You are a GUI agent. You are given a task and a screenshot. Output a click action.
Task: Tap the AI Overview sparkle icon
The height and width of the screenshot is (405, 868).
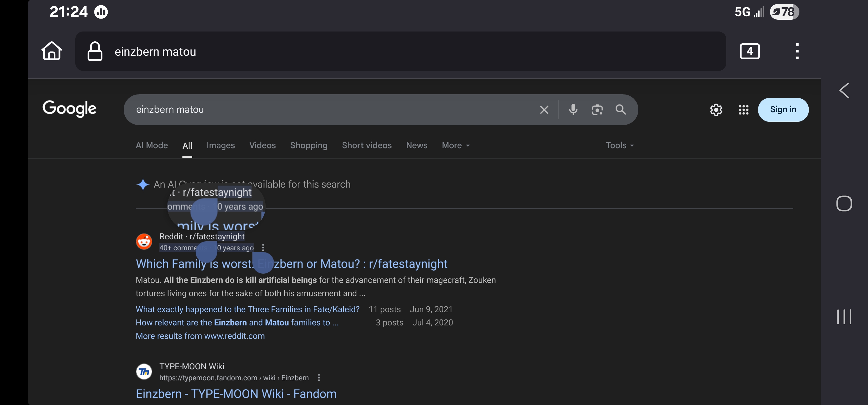click(143, 184)
